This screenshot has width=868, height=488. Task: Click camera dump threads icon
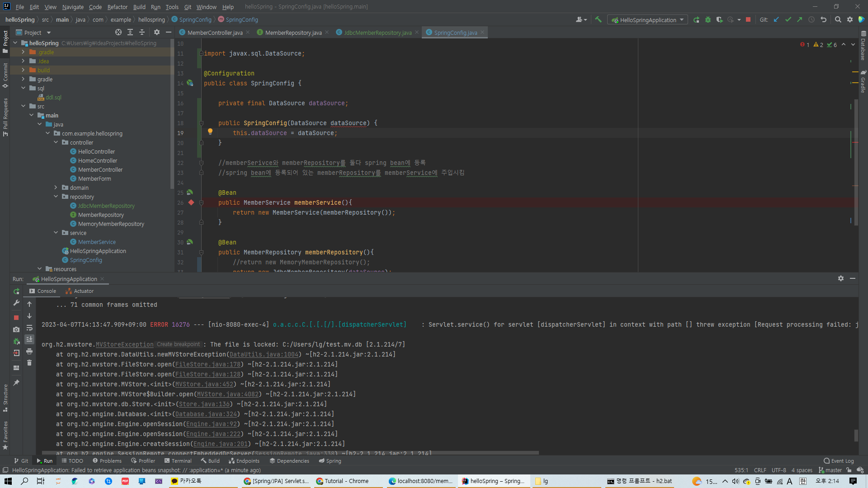[x=16, y=329]
